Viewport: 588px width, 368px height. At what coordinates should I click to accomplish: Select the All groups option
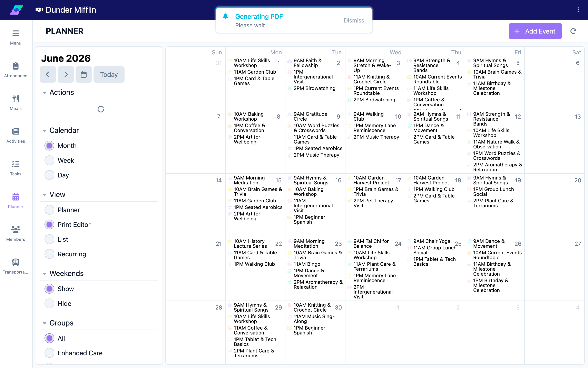click(49, 338)
